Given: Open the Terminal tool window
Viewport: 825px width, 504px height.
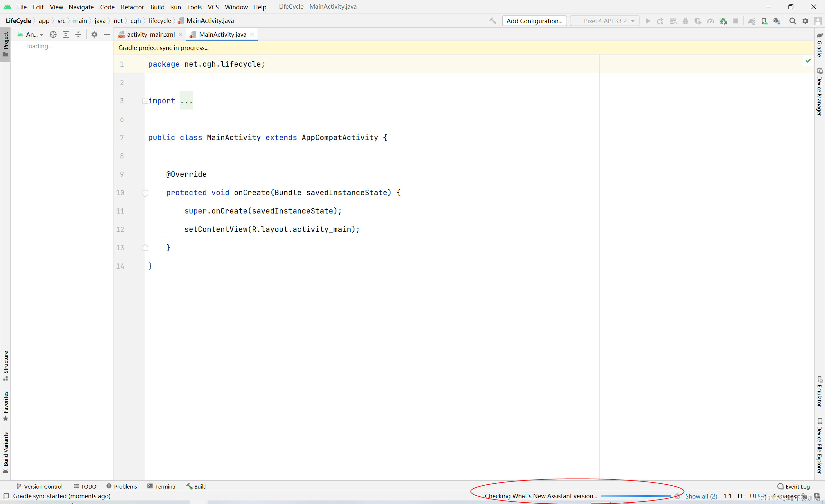Looking at the screenshot, I should pos(162,486).
